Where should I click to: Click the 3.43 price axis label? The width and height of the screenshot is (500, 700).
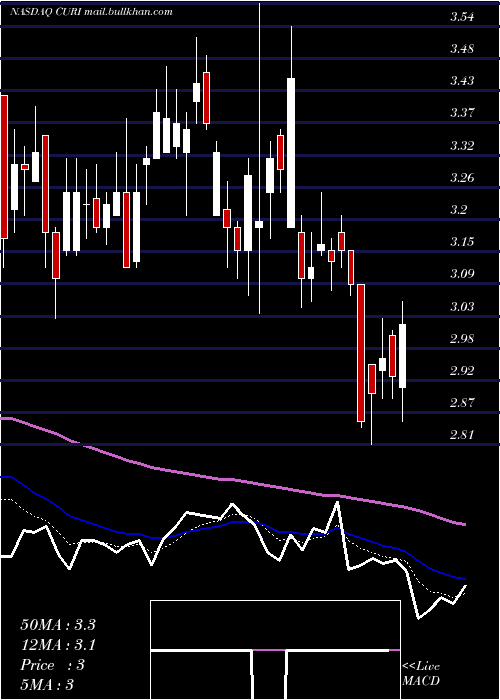tap(462, 81)
